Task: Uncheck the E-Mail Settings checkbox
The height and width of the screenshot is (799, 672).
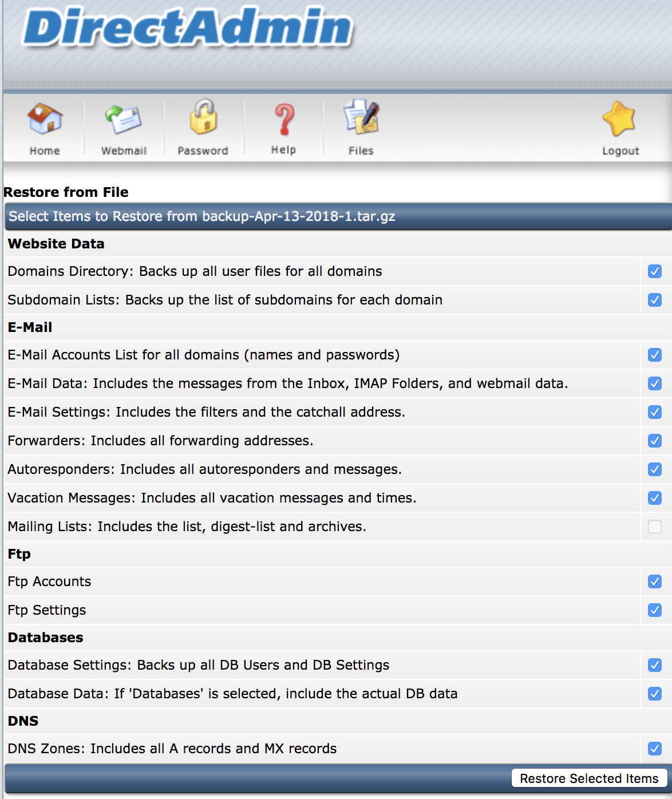Action: click(655, 412)
